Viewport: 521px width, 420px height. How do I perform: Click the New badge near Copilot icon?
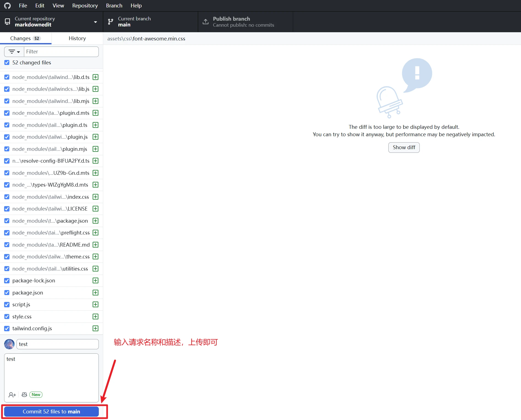[x=36, y=394]
